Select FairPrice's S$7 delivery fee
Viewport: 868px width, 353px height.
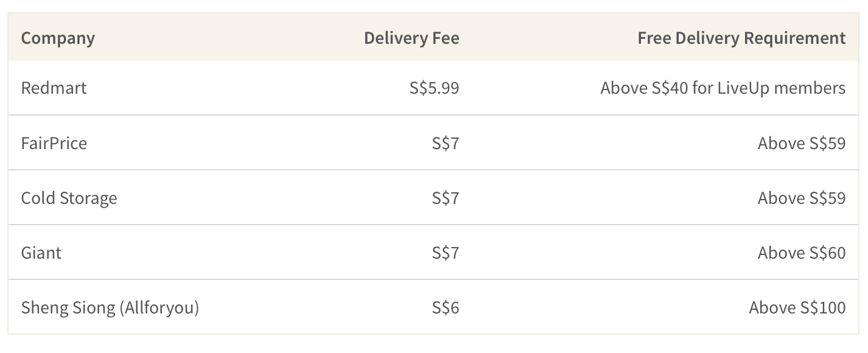(x=446, y=143)
